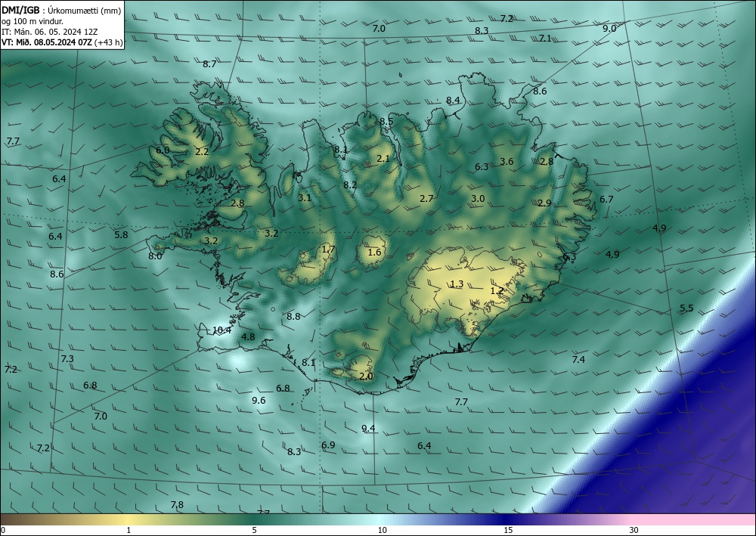
Task: Click the 2.0 value on Mýrdalsjökull
Action: tap(367, 376)
